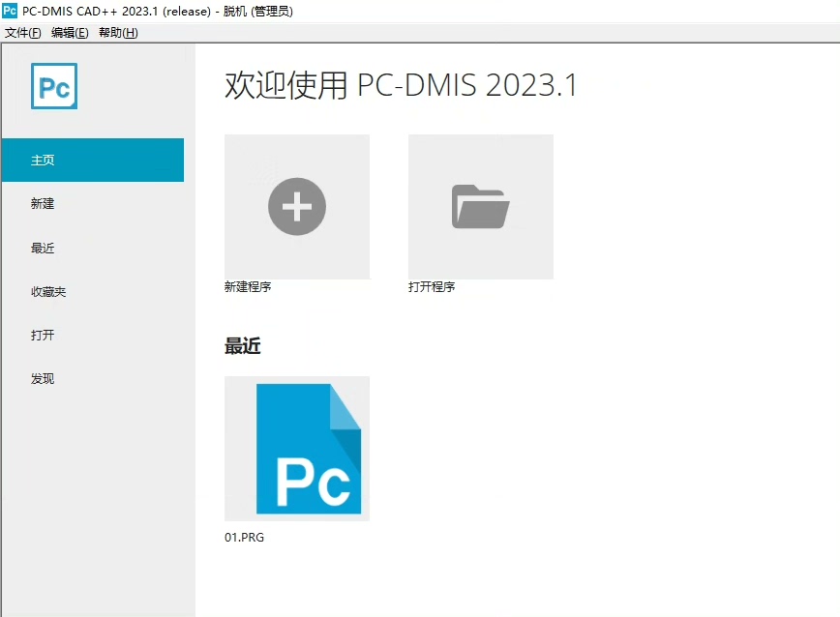Open the 文件(F) menu

[22, 33]
